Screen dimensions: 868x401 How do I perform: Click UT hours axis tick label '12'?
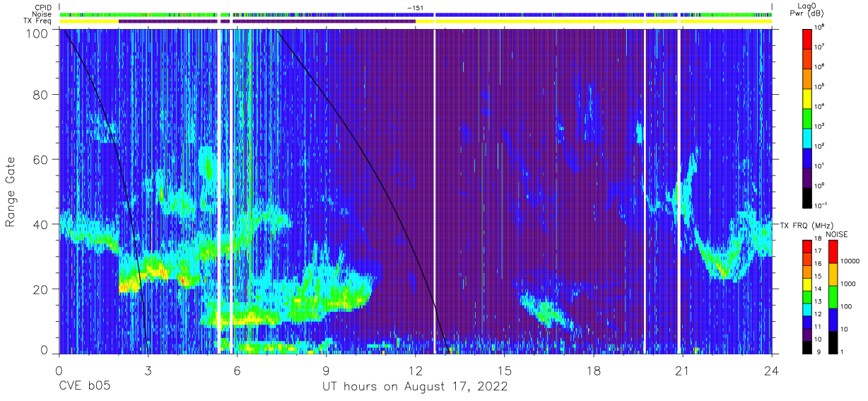(x=416, y=370)
